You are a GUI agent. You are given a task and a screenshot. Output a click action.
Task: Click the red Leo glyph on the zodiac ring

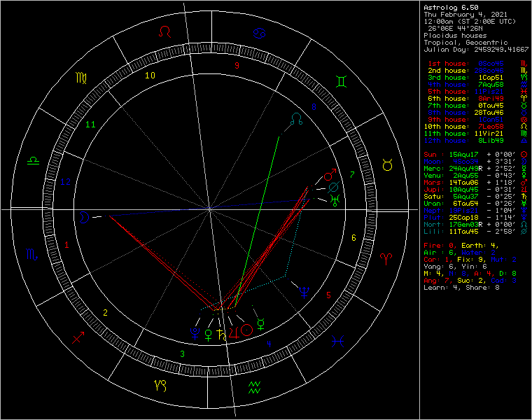click(x=165, y=31)
